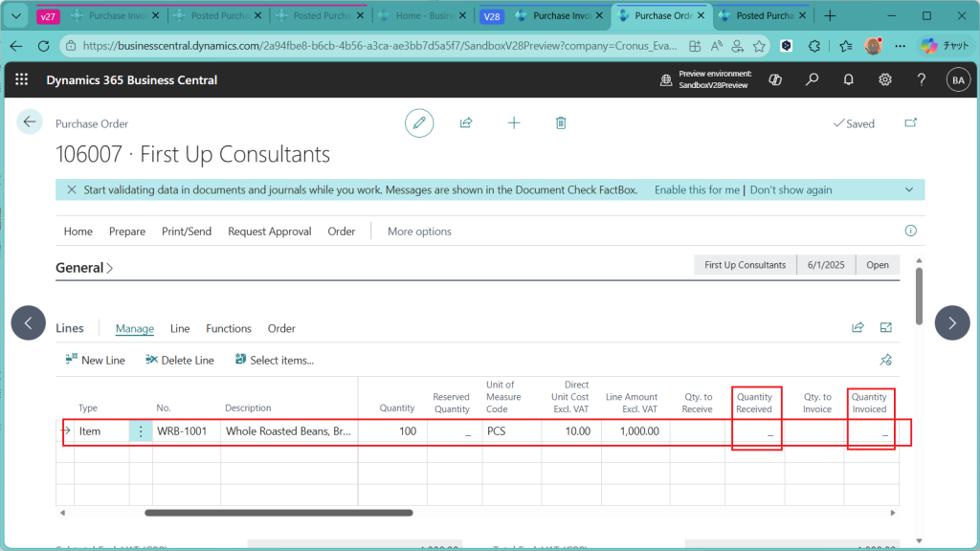The image size is (980, 551).
Task: Switch to the Functions lines tab
Action: click(x=229, y=328)
